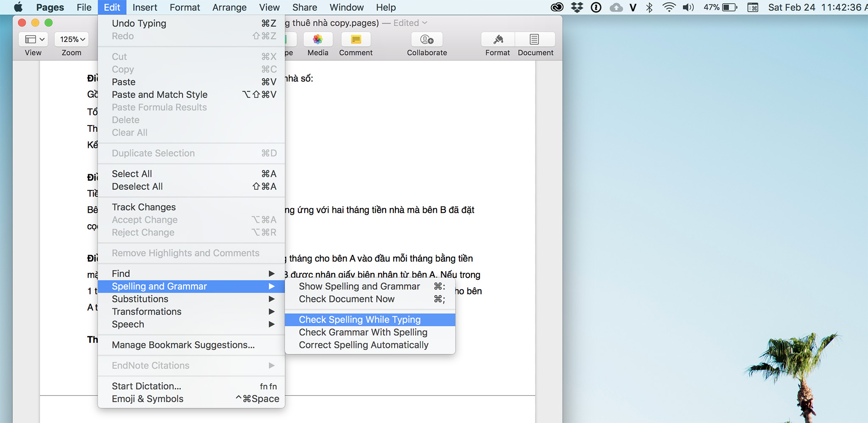Open the Wi-Fi status icon

(669, 7)
